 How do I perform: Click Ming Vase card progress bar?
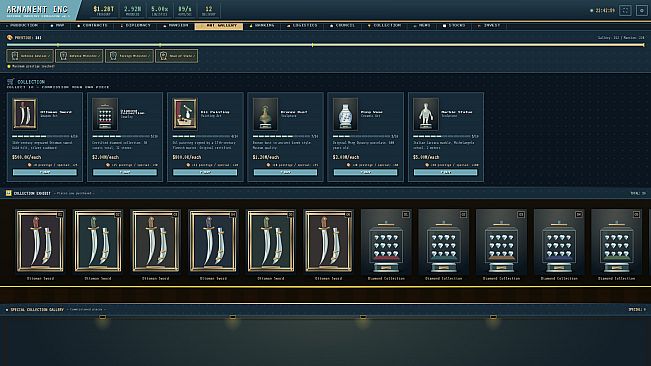pos(362,136)
